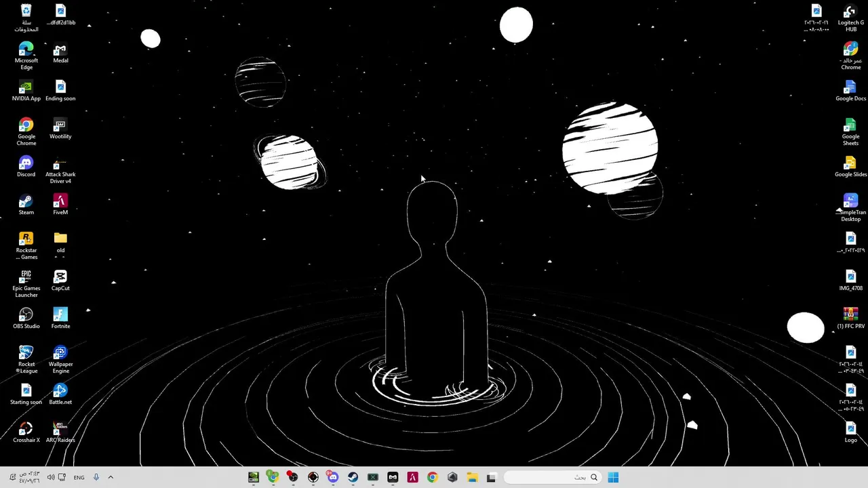Open File Explorer from the taskbar
The height and width of the screenshot is (488, 868).
pyautogui.click(x=472, y=477)
